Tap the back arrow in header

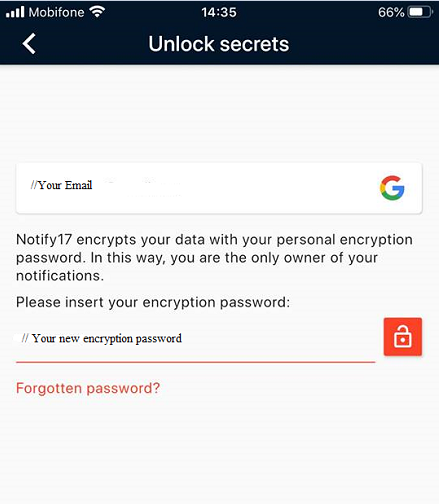click(x=29, y=44)
